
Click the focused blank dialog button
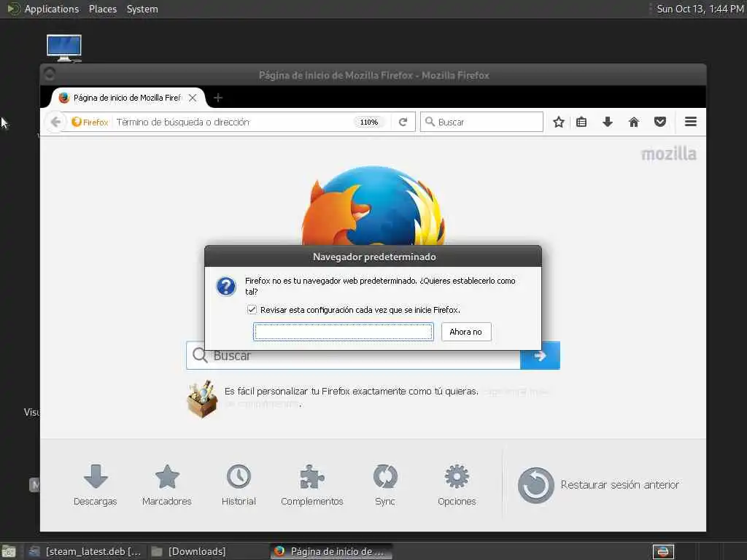[x=343, y=332]
